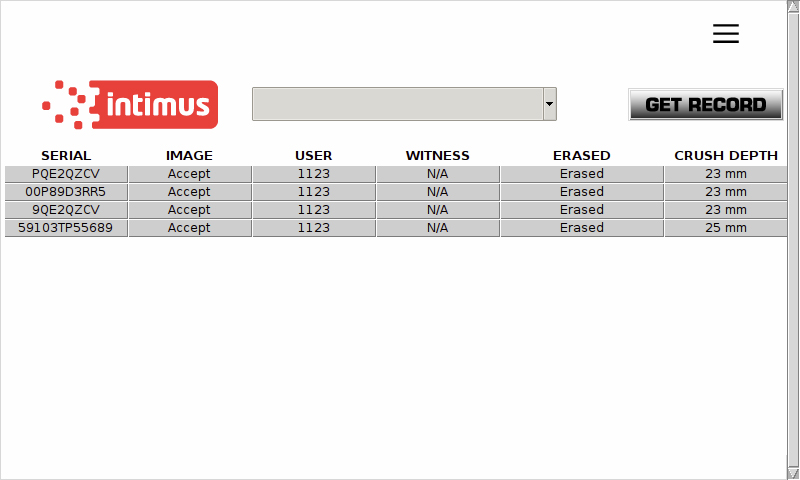Click witness N/A in the 9QE2QZCV row
The width and height of the screenshot is (800, 480).
coord(438,210)
